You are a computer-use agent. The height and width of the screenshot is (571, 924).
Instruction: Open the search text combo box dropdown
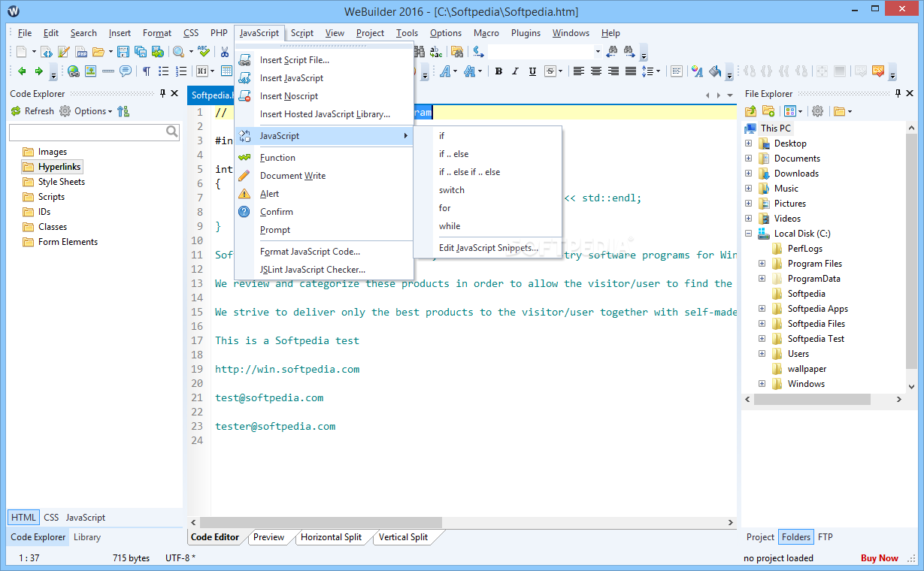coord(598,52)
